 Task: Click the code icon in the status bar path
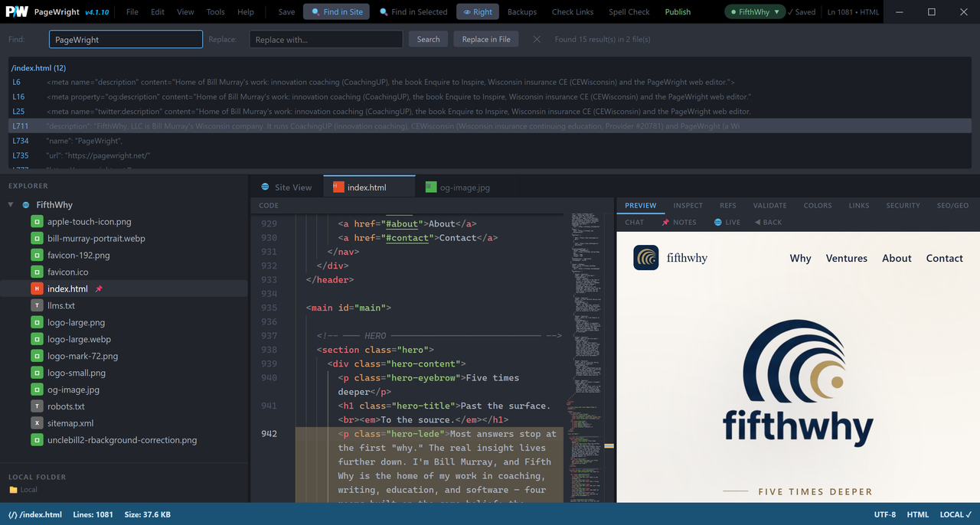(x=13, y=514)
